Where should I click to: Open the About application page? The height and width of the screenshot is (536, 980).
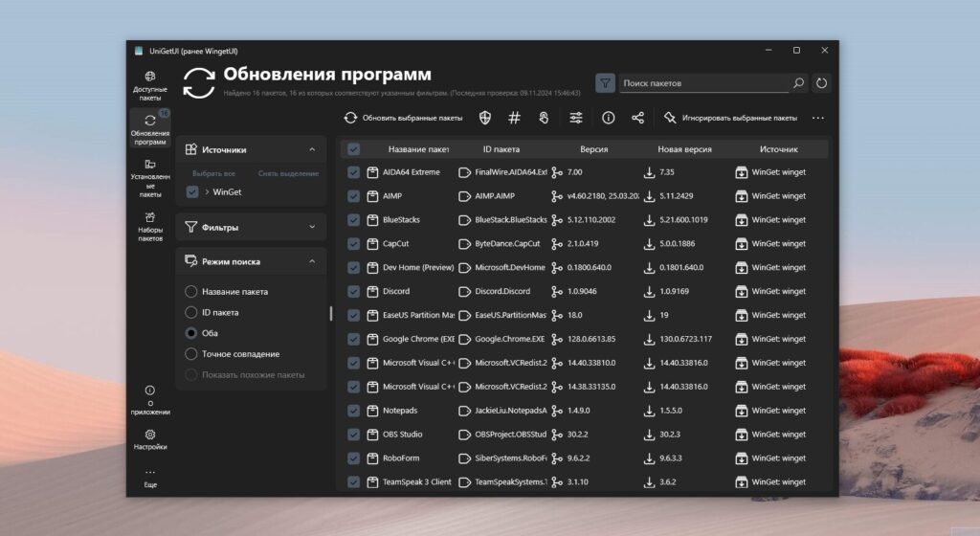click(x=150, y=399)
